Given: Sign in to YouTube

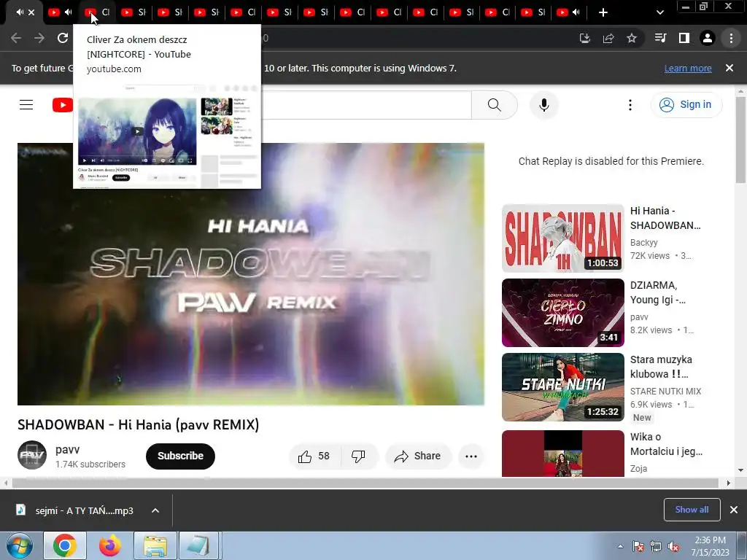Looking at the screenshot, I should [686, 105].
